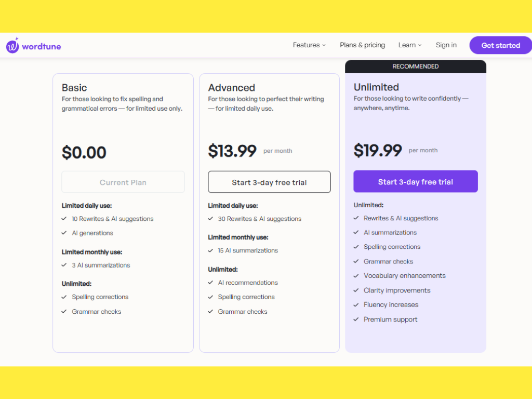
Task: Click the disabled Current Plan button
Action: tap(123, 182)
